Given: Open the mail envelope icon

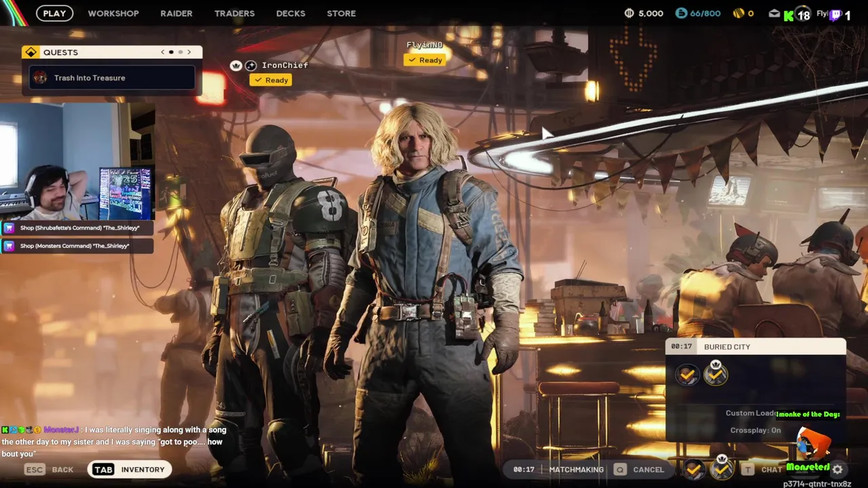Looking at the screenshot, I should [x=774, y=14].
